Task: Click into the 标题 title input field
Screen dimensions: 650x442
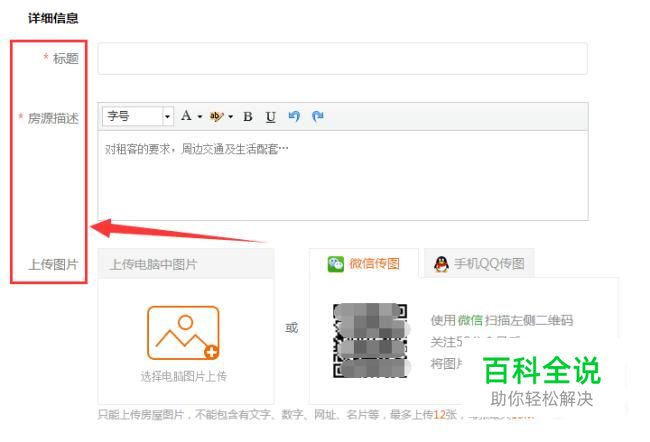Action: pyautogui.click(x=342, y=58)
